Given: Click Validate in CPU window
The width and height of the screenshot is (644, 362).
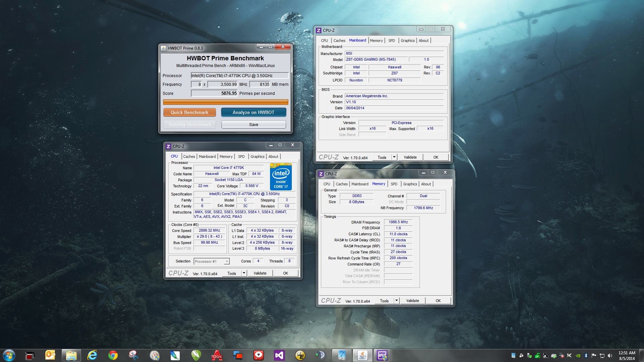Looking at the screenshot, I should point(260,273).
